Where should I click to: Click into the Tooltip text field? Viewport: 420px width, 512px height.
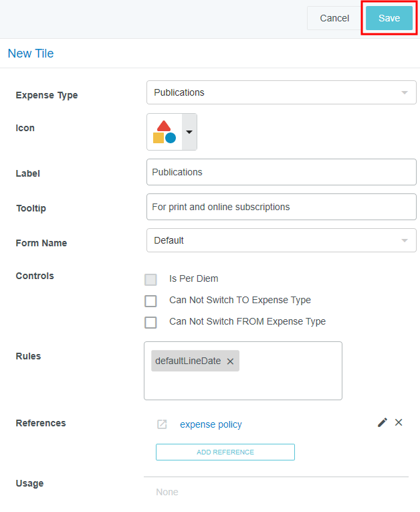coord(281,207)
